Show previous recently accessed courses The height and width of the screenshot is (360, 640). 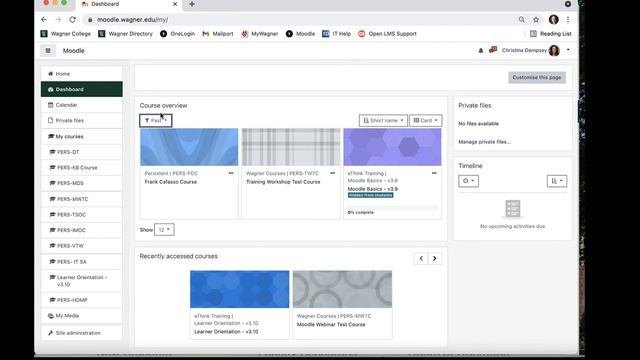coord(421,258)
